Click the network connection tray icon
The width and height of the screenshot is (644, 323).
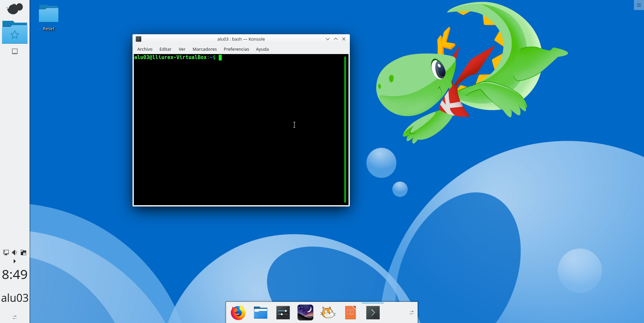click(x=6, y=252)
